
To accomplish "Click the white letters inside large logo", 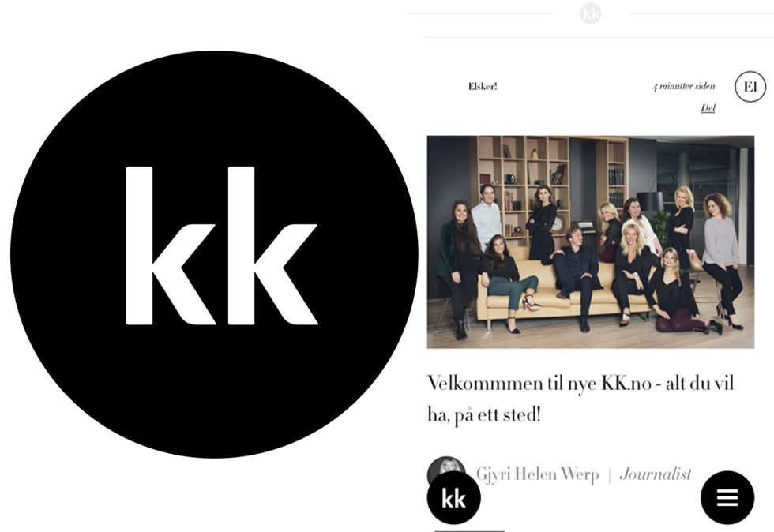I will [222, 245].
